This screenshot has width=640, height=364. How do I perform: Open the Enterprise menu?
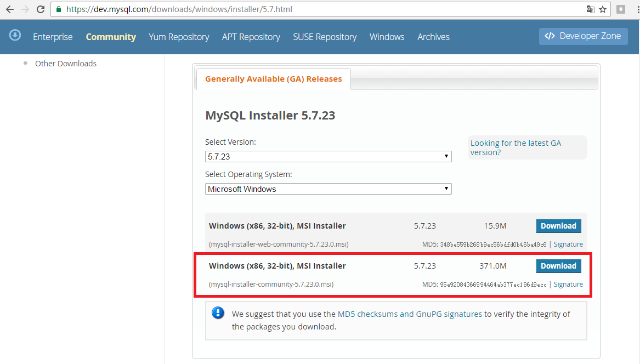point(53,37)
